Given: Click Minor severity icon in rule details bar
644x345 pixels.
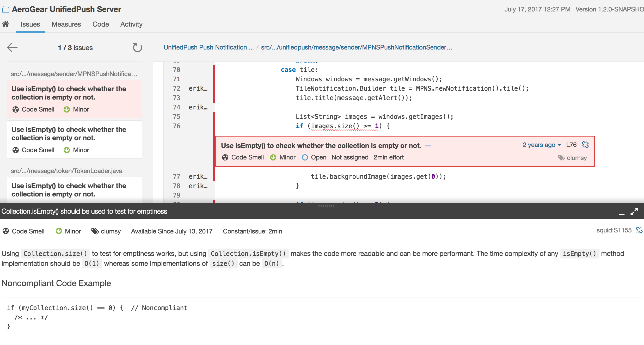Looking at the screenshot, I should click(x=59, y=231).
